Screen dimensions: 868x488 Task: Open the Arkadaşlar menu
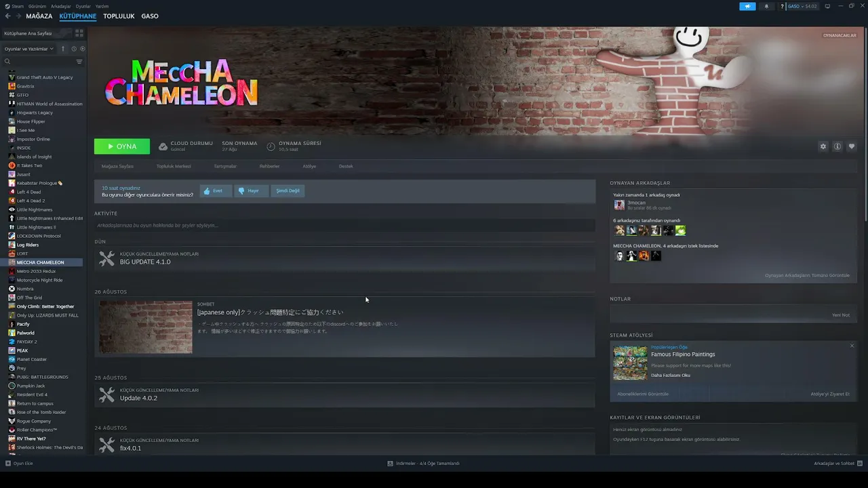coord(61,6)
